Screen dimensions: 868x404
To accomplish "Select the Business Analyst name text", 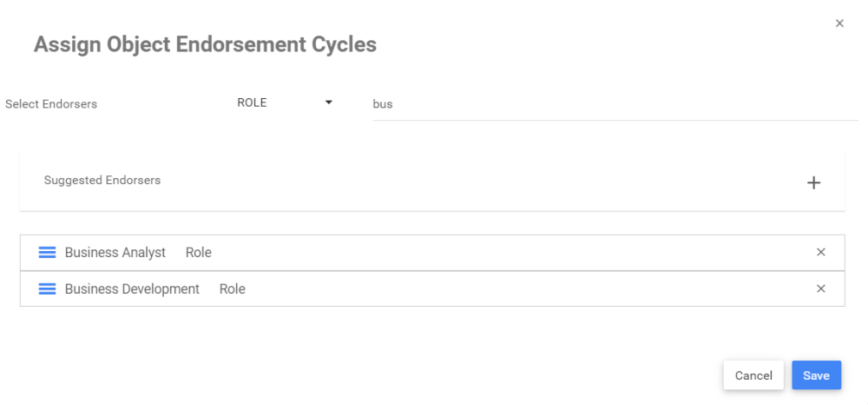I will click(115, 253).
